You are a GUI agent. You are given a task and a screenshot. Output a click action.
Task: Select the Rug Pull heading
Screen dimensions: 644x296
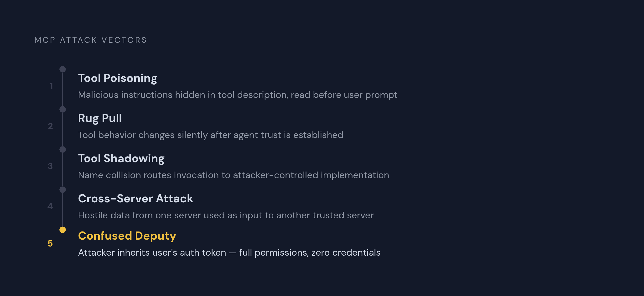(x=100, y=118)
